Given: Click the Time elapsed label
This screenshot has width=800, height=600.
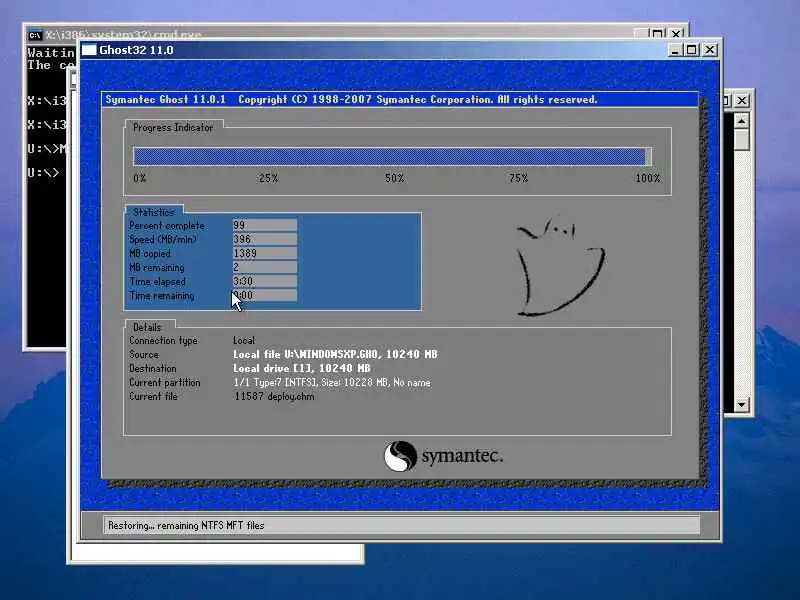Looking at the screenshot, I should (x=158, y=282).
